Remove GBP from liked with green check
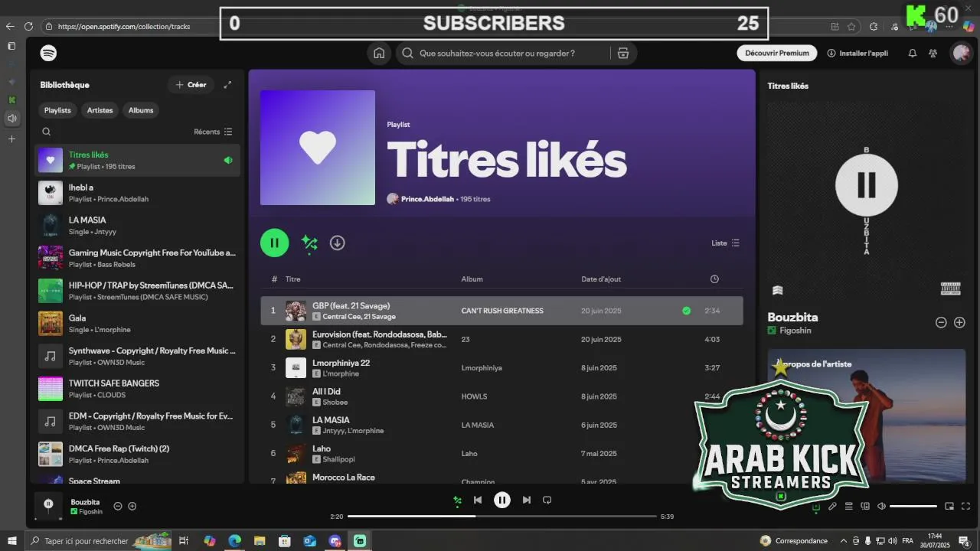Image resolution: width=980 pixels, height=551 pixels. coord(686,311)
